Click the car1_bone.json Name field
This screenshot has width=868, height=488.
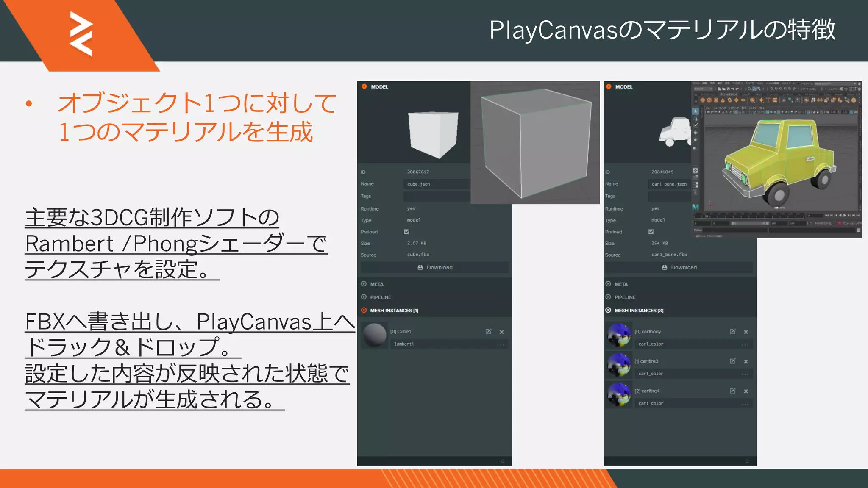[x=669, y=184]
